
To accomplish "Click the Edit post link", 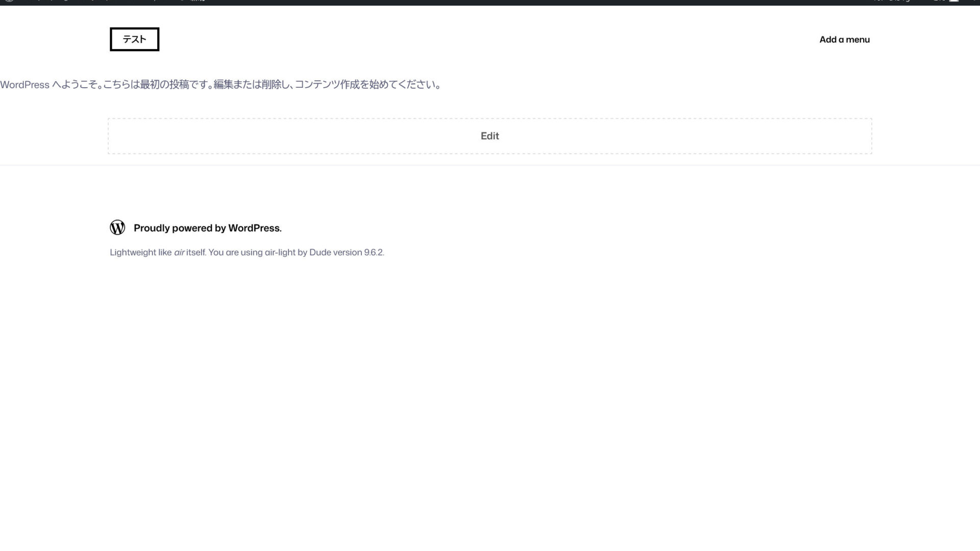I will coord(489,136).
